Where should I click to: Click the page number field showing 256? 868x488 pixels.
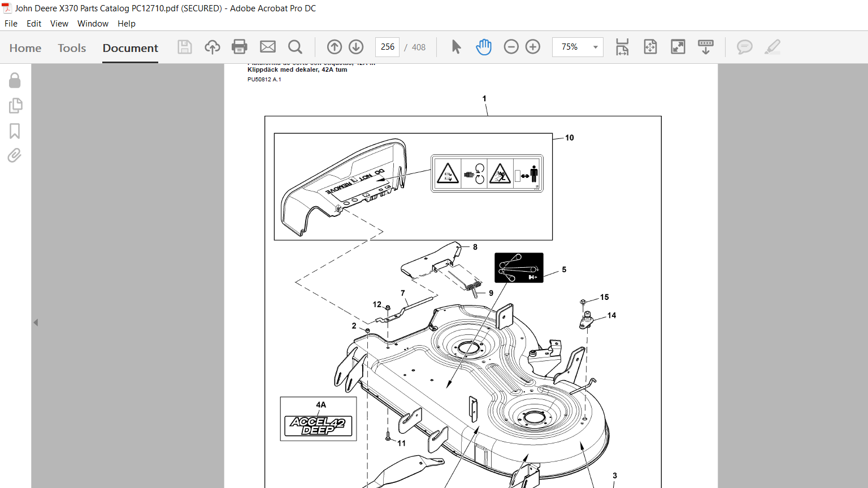[x=388, y=47]
